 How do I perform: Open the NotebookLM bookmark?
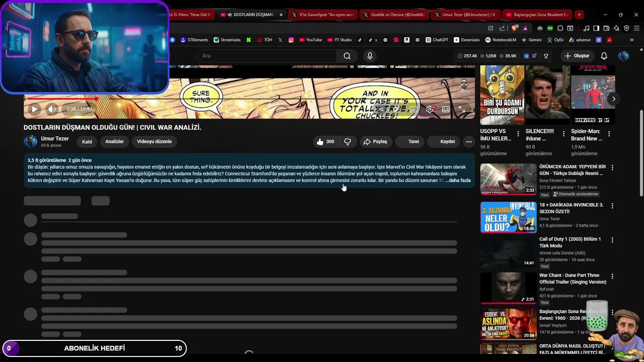click(501, 40)
